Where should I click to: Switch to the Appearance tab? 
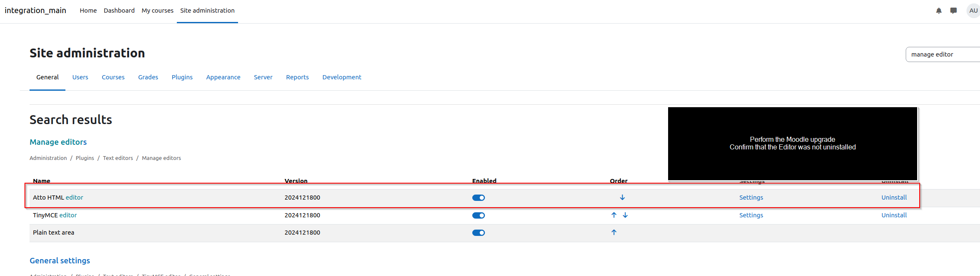click(223, 77)
